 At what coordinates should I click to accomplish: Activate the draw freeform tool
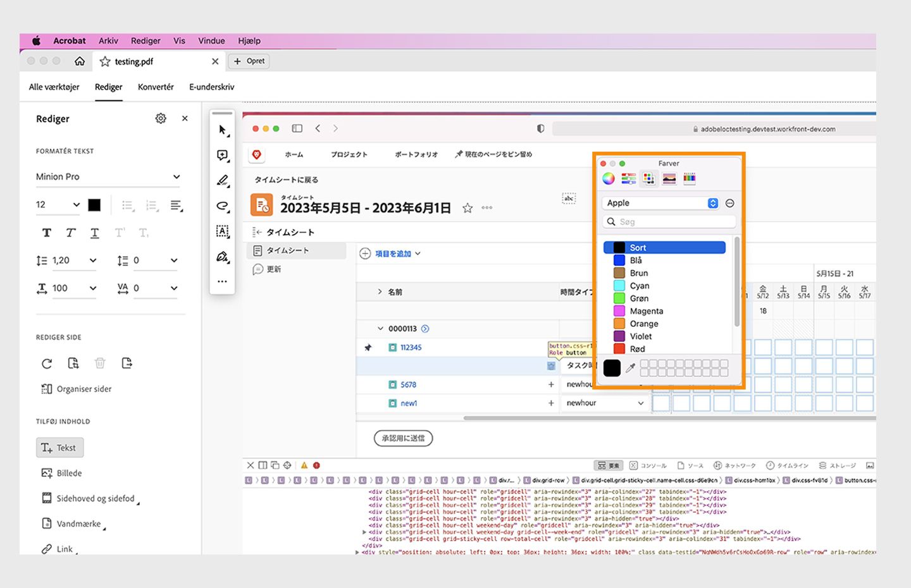222,205
